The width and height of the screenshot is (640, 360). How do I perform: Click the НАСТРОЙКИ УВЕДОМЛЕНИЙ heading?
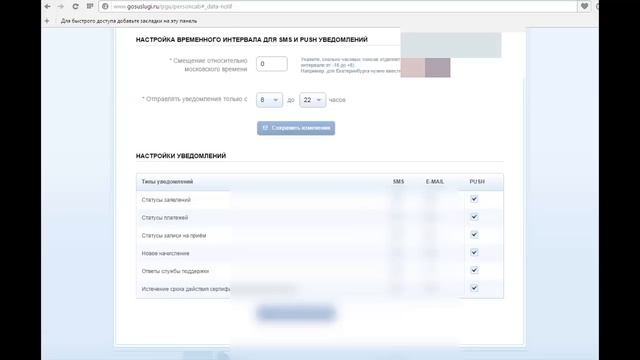click(181, 156)
